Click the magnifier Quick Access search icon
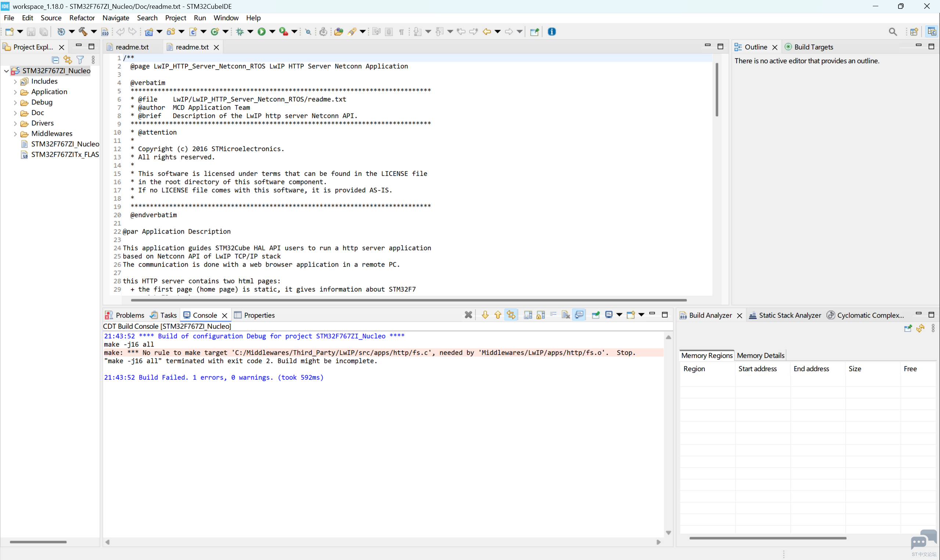Image resolution: width=940 pixels, height=560 pixels. click(x=893, y=32)
